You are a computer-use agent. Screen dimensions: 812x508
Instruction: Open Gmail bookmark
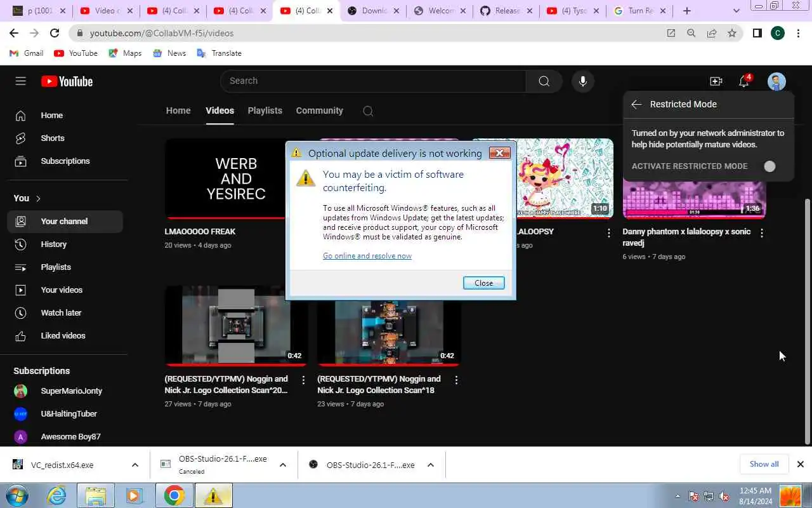[27, 53]
